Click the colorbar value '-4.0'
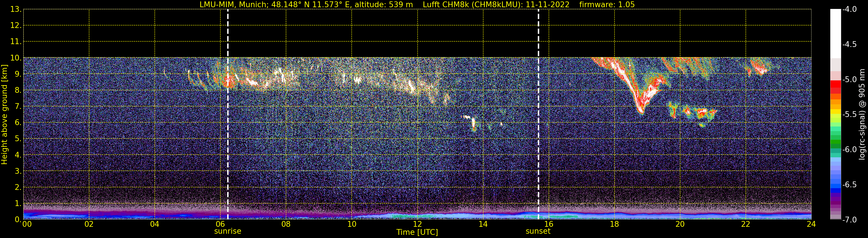868x238 pixels. point(849,10)
